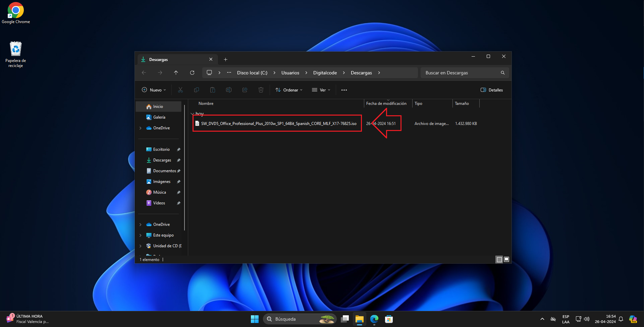The height and width of the screenshot is (327, 644).
Task: Select Papelera de reciclaje on desktop
Action: pos(16,54)
